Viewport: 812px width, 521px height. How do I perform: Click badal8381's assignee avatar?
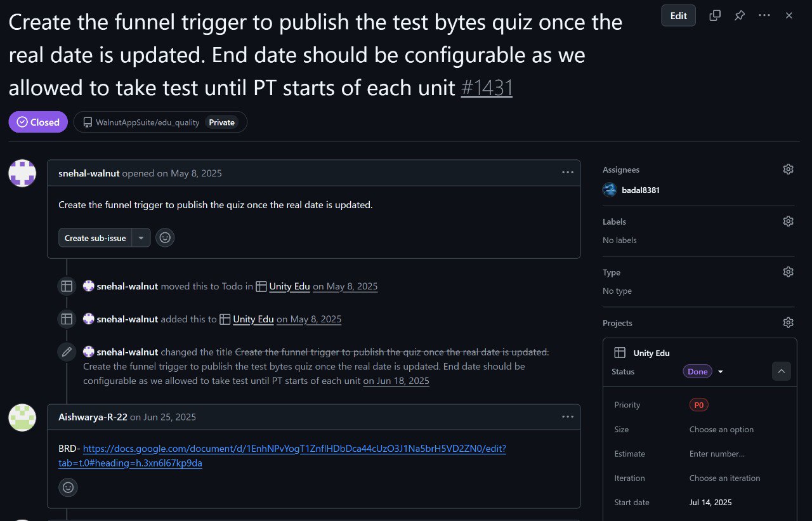(610, 189)
